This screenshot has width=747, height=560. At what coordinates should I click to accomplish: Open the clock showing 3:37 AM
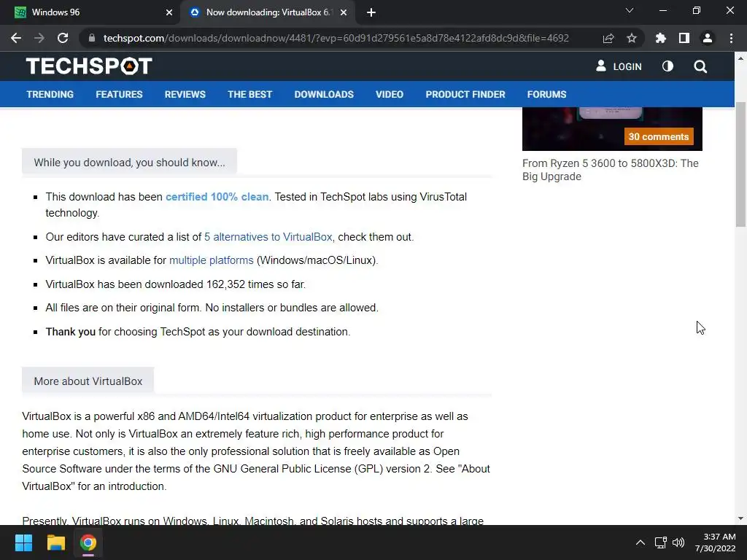(715, 542)
